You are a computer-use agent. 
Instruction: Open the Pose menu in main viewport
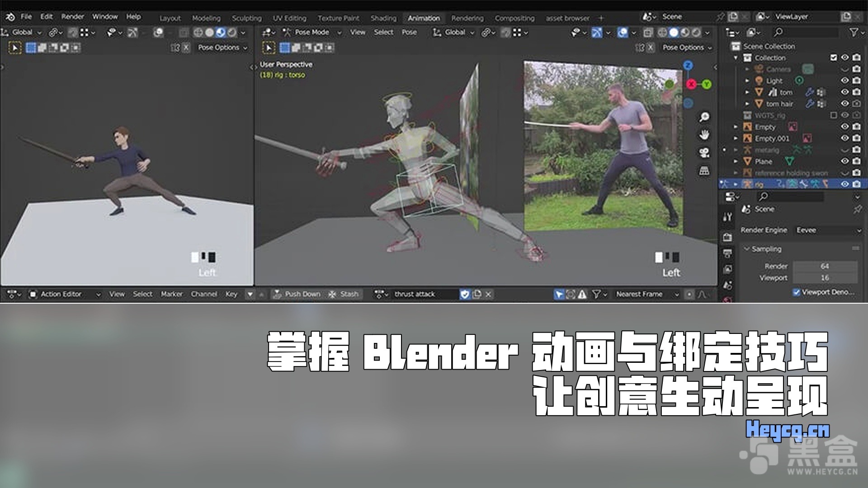(x=409, y=33)
